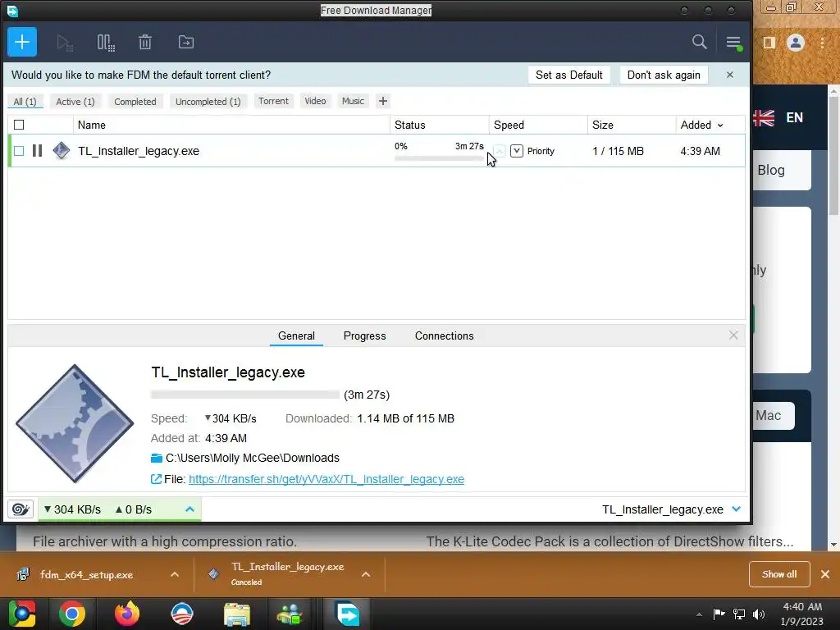Show hidden system tray icons
This screenshot has height=630, width=840.
point(699,614)
